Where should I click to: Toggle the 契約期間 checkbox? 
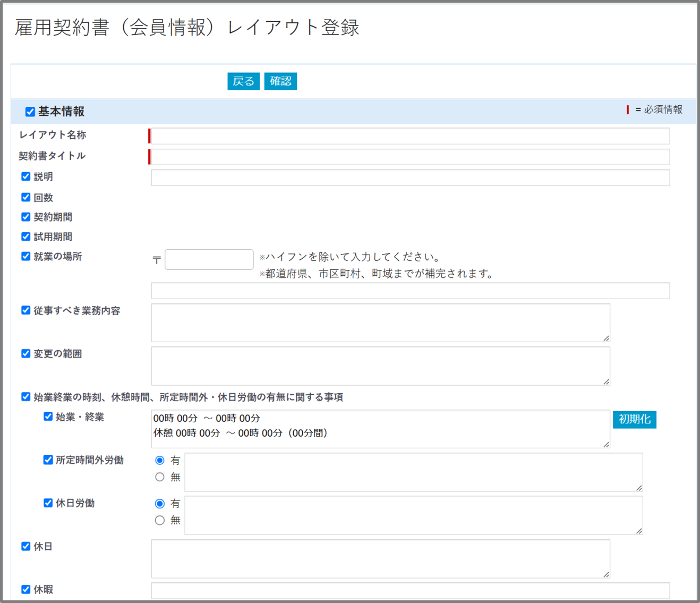pos(25,217)
